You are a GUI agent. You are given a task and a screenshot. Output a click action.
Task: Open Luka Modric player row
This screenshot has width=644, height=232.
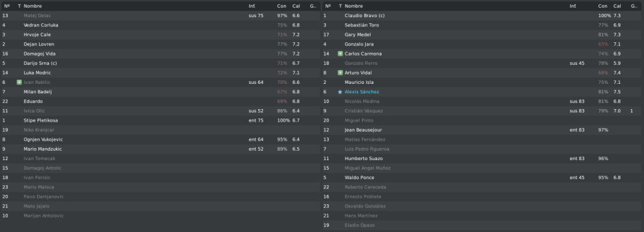point(161,72)
